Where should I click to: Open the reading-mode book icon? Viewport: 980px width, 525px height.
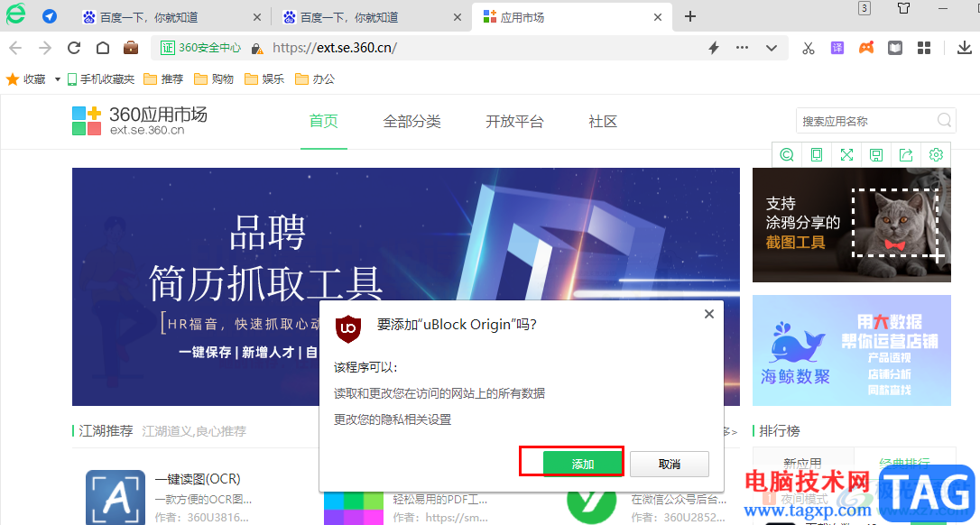point(895,48)
